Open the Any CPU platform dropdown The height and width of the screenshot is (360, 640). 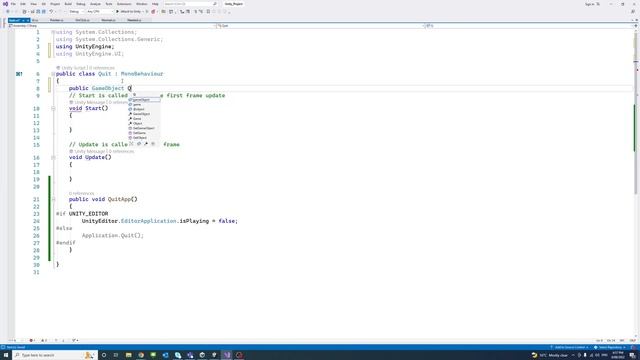(x=99, y=12)
